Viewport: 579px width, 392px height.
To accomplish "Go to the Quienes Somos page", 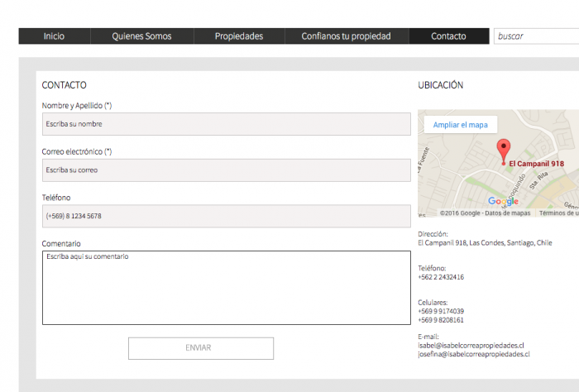I will [x=141, y=36].
